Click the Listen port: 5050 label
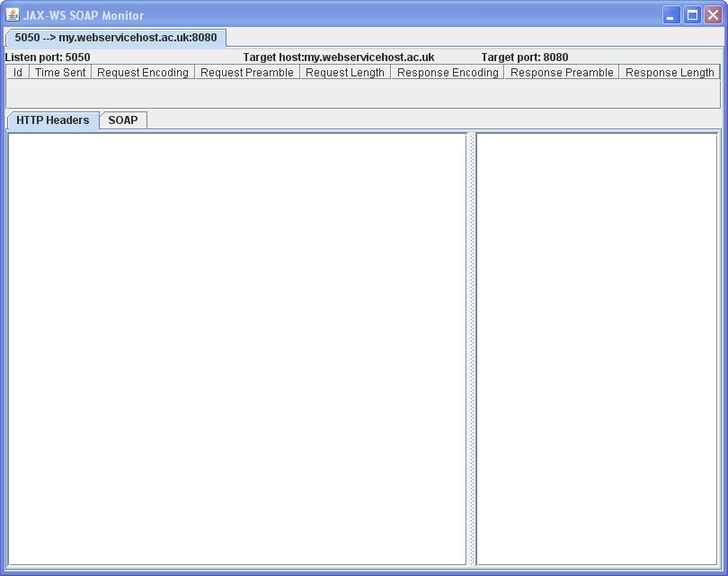Viewport: 728px width, 576px height. [x=48, y=58]
